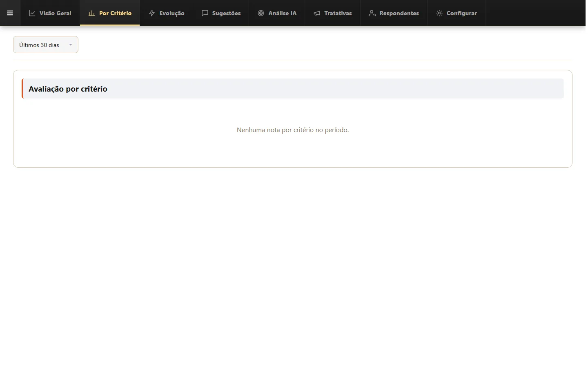Select the Por Critério tab
This screenshot has height=368, width=588.
click(110, 13)
